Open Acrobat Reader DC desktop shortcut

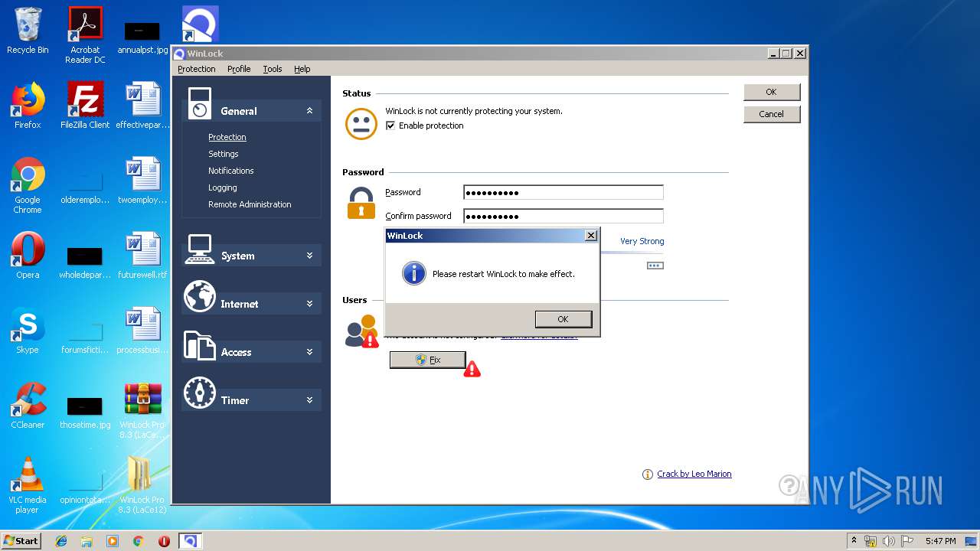tap(85, 35)
